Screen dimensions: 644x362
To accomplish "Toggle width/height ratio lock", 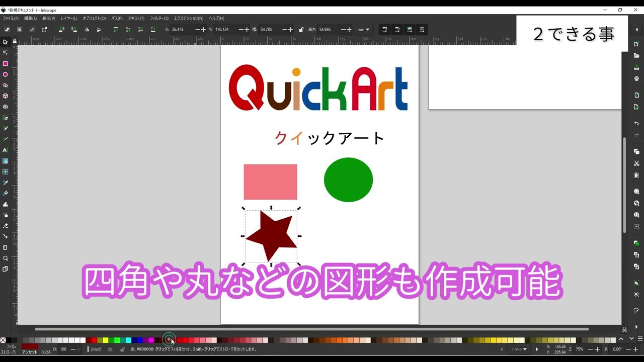I will click(x=301, y=30).
